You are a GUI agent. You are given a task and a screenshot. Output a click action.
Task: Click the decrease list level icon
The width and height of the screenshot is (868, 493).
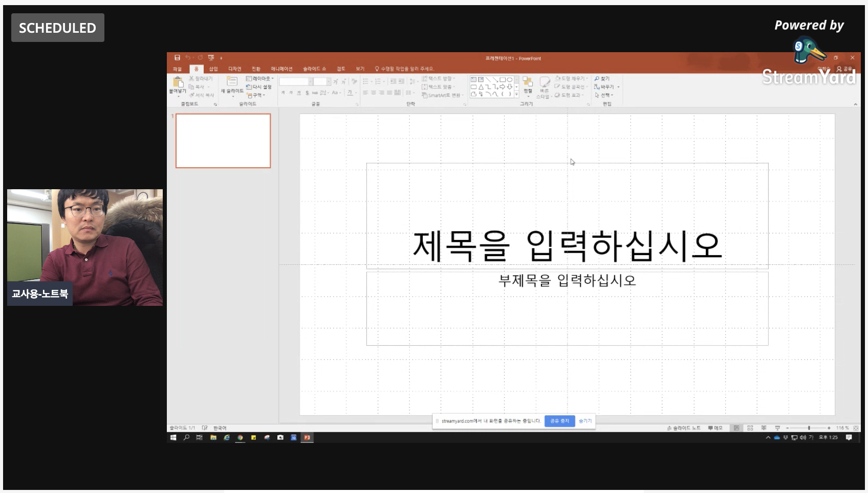tap(393, 81)
